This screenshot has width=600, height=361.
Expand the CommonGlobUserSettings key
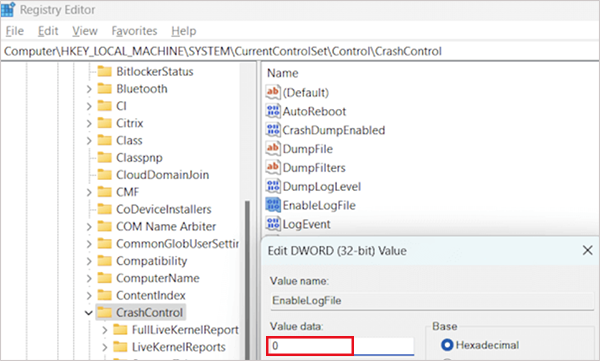pyautogui.click(x=89, y=244)
